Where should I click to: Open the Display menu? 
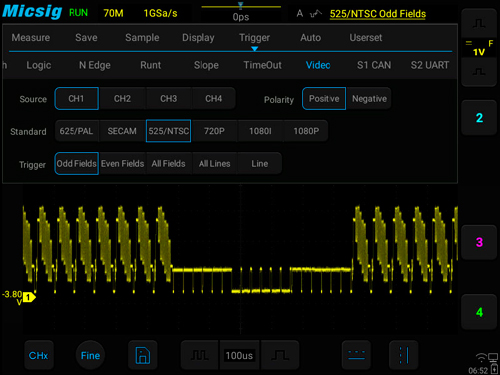point(198,38)
